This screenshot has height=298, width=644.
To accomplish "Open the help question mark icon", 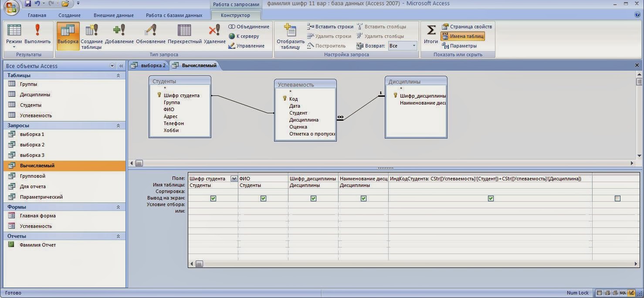I will point(638,15).
